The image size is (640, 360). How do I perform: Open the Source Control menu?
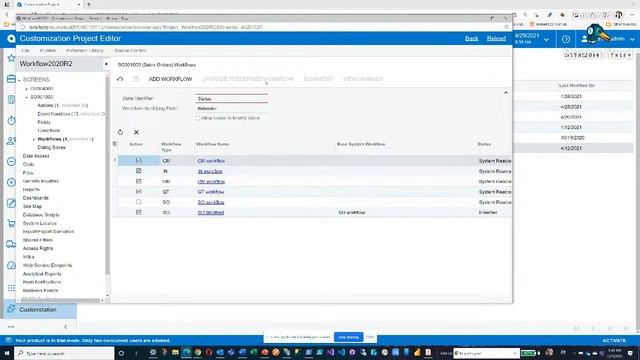(x=130, y=51)
